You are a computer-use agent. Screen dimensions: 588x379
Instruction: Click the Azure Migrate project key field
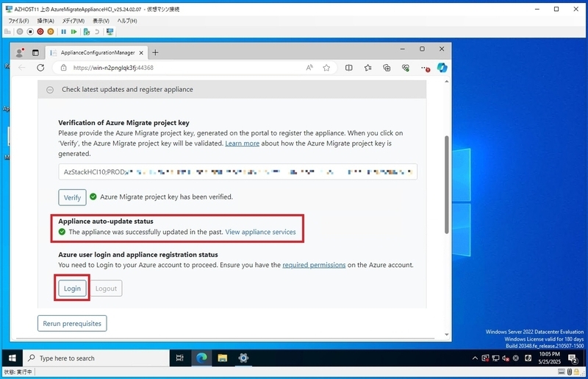click(x=237, y=172)
